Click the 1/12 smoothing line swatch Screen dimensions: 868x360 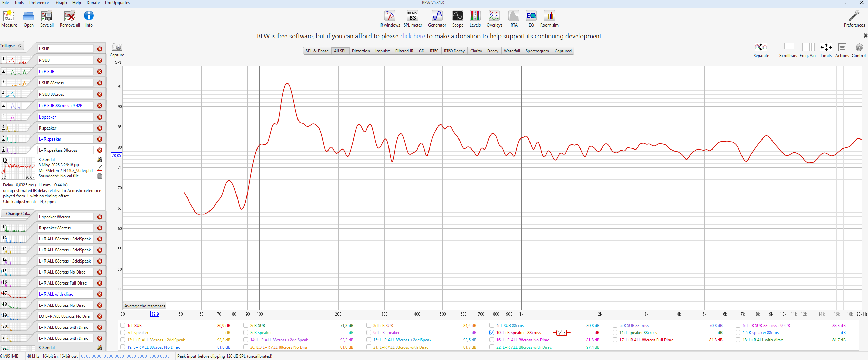click(x=562, y=333)
